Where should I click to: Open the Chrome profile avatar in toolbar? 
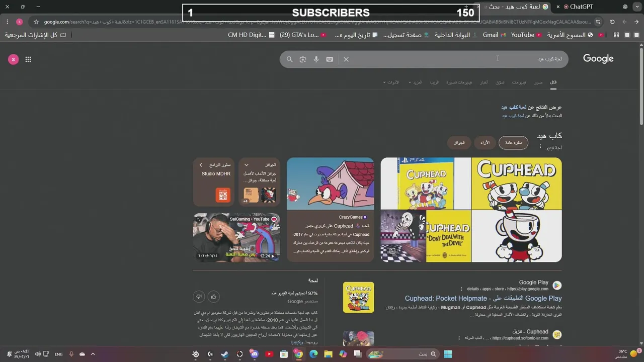point(19,22)
